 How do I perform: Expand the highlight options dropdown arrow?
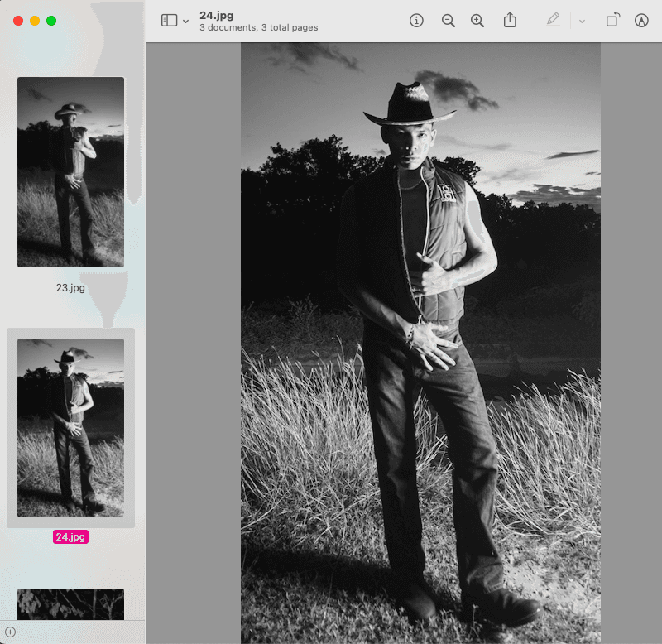(582, 22)
